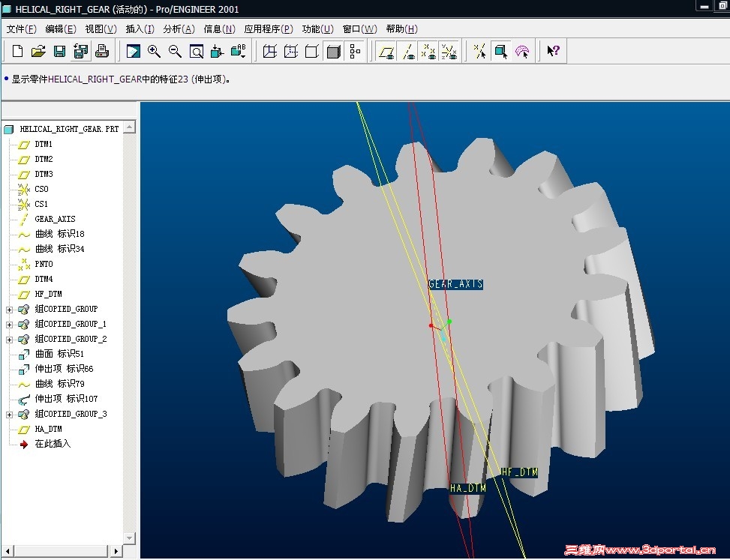This screenshot has height=560, width=730.
Task: Click the Print icon
Action: tap(102, 52)
